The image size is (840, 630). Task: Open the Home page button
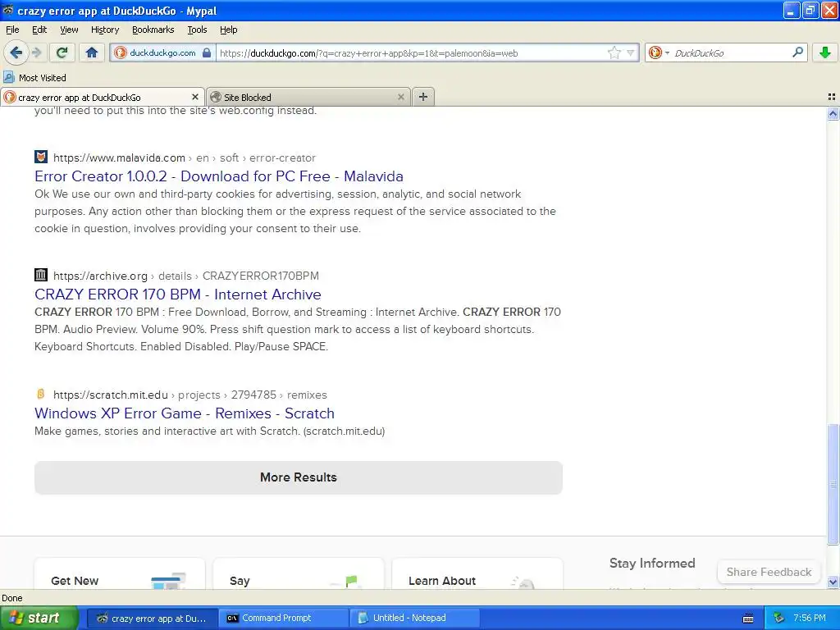pyautogui.click(x=92, y=52)
